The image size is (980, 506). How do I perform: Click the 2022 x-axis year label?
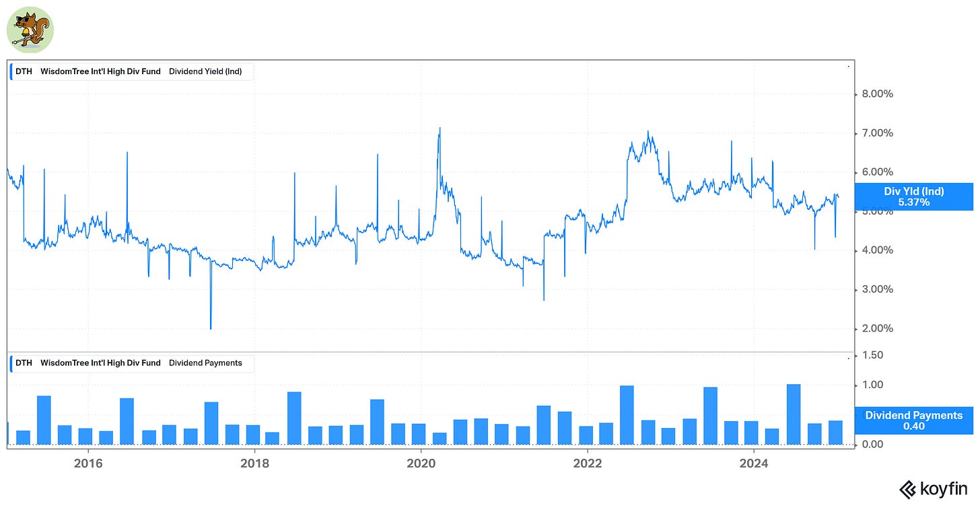[587, 464]
